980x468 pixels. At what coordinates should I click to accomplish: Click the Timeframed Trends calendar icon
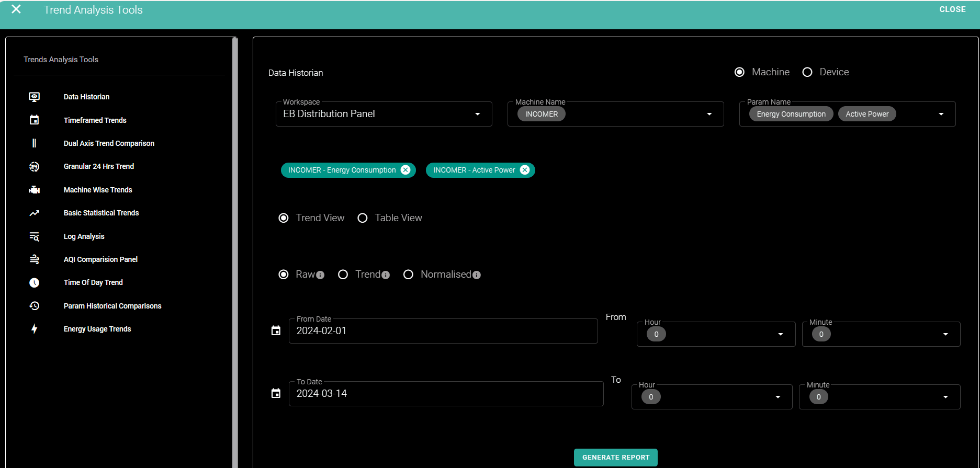(34, 120)
